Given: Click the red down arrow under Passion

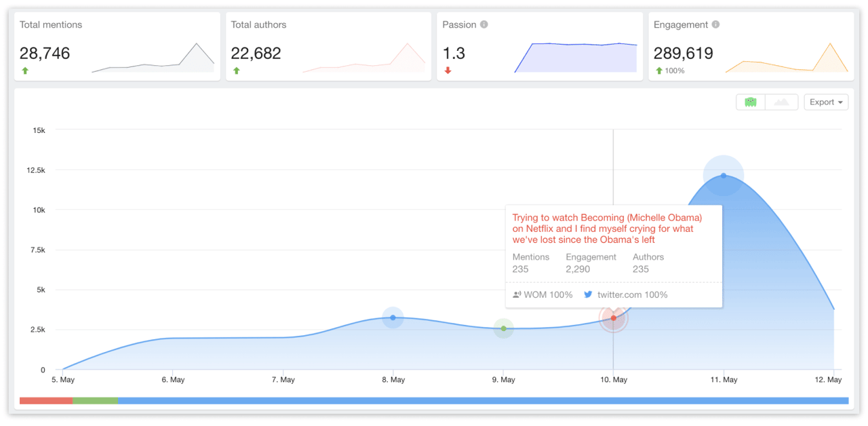Looking at the screenshot, I should 448,71.
